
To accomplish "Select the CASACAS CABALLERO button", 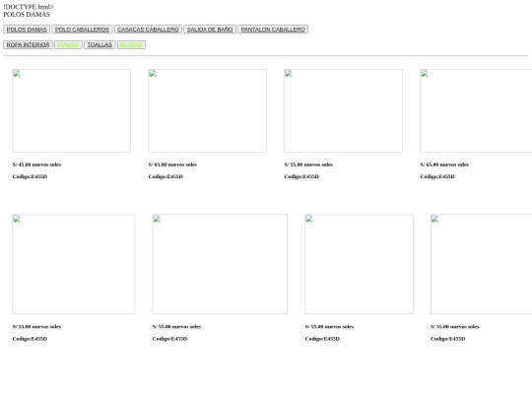I will (148, 30).
